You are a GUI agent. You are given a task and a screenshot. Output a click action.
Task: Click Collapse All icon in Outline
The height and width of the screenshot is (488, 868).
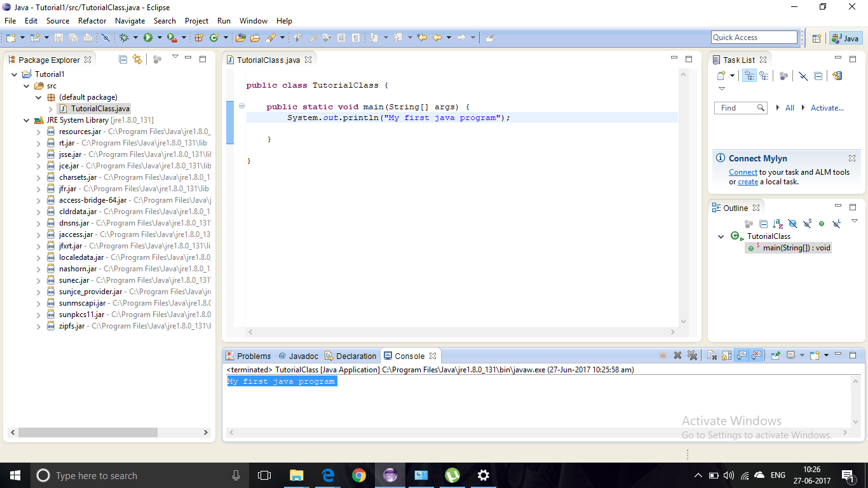(763, 224)
